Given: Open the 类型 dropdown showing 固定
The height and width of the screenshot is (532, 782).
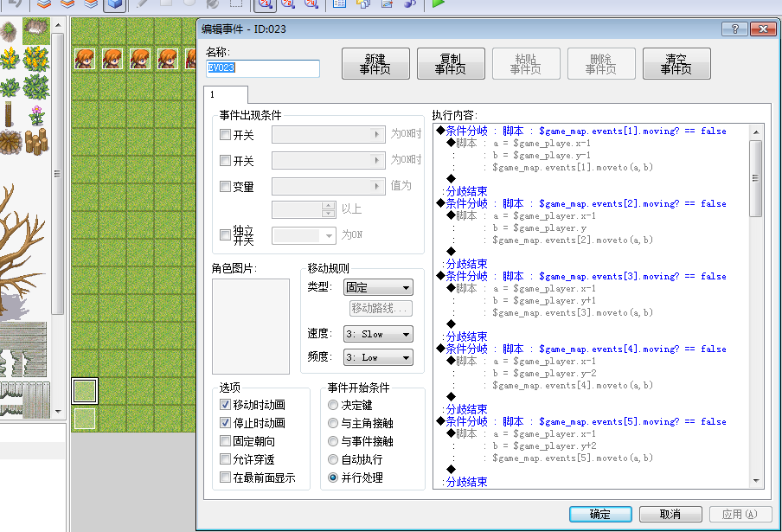Looking at the screenshot, I should (378, 287).
